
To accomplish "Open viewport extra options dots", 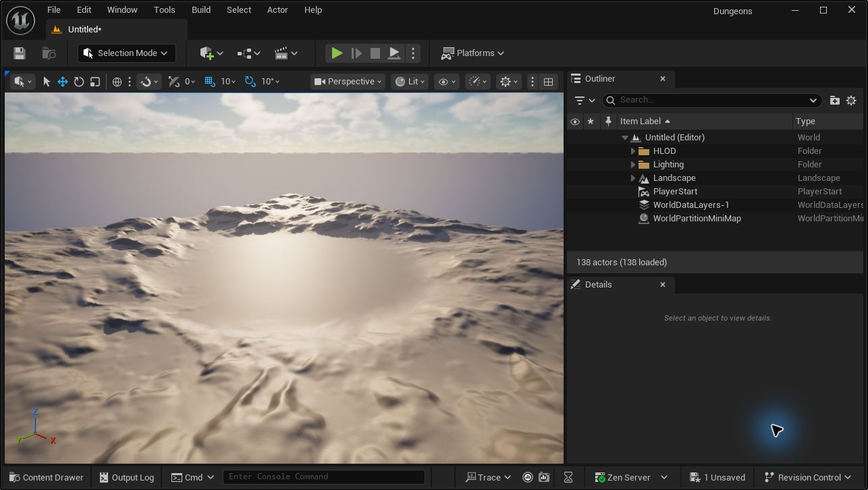I will click(533, 82).
